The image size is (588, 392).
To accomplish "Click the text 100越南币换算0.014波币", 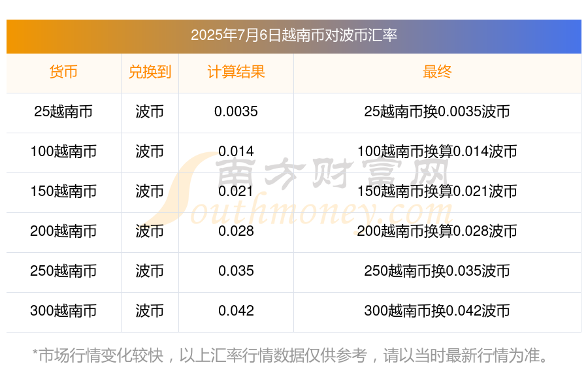I will coord(437,152).
